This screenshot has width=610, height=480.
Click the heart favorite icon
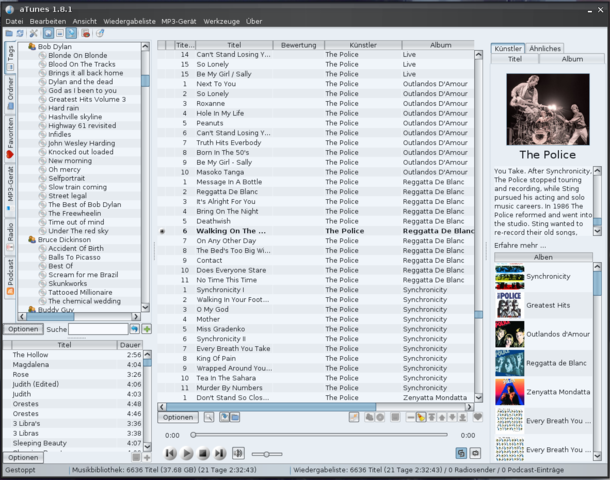[x=478, y=417]
